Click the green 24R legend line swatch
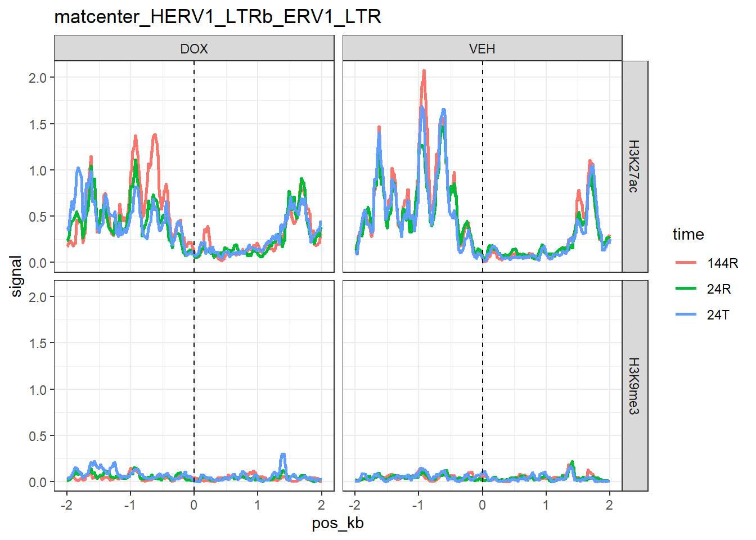Image resolution: width=756 pixels, height=540 pixels. [686, 289]
